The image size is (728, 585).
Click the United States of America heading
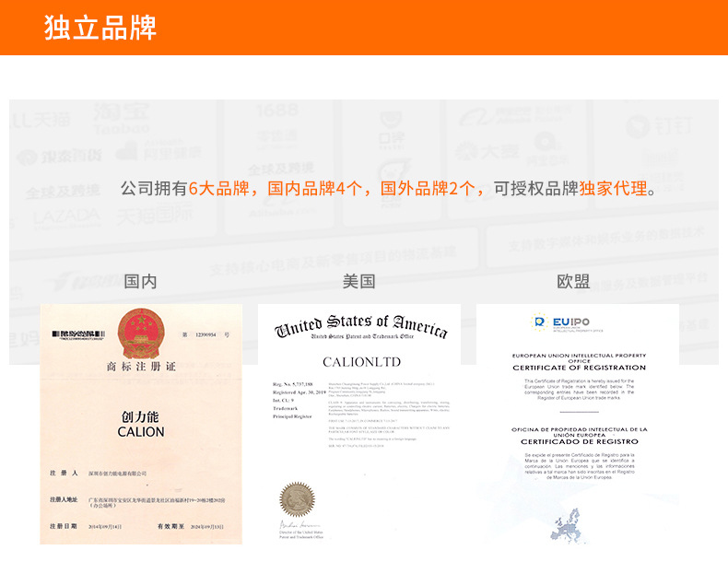[x=360, y=325]
